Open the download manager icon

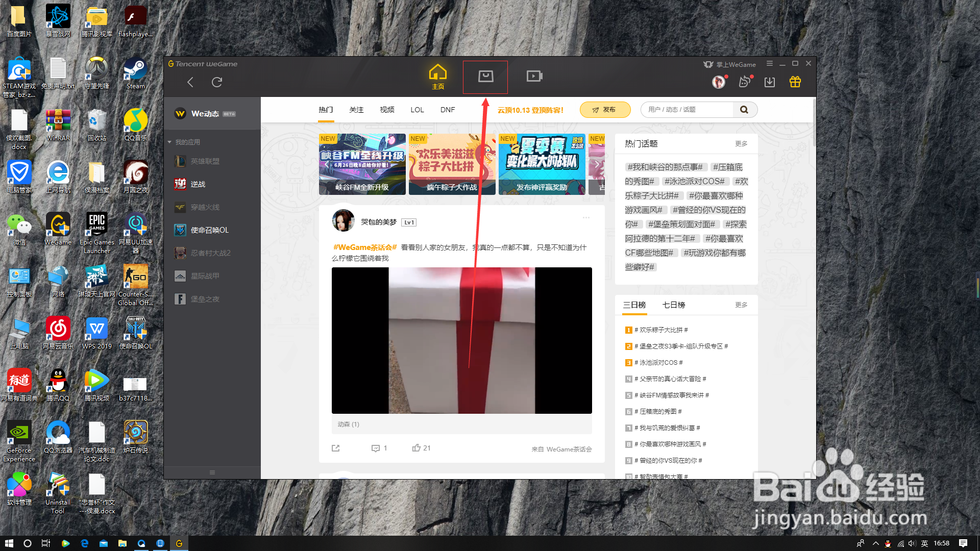point(770,82)
